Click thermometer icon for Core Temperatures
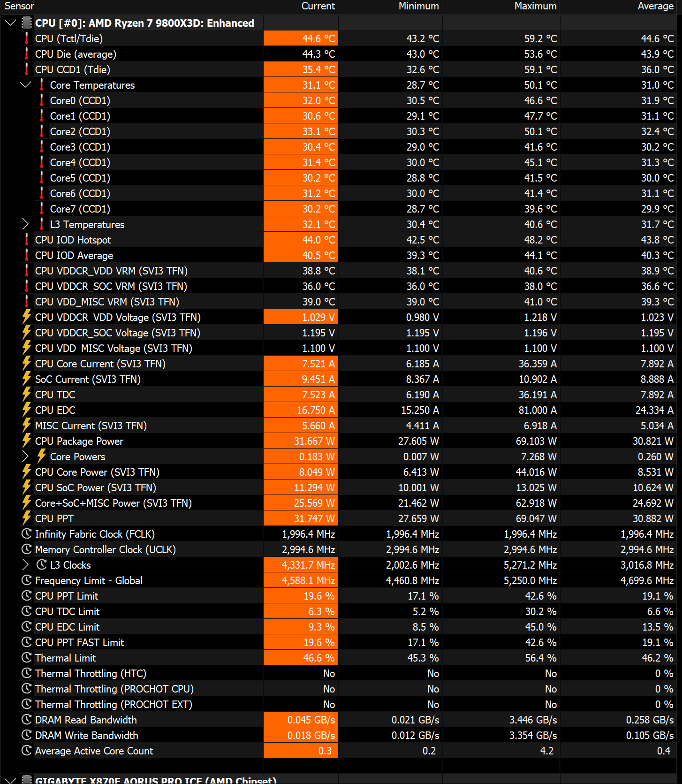This screenshot has height=784, width=682. (42, 85)
